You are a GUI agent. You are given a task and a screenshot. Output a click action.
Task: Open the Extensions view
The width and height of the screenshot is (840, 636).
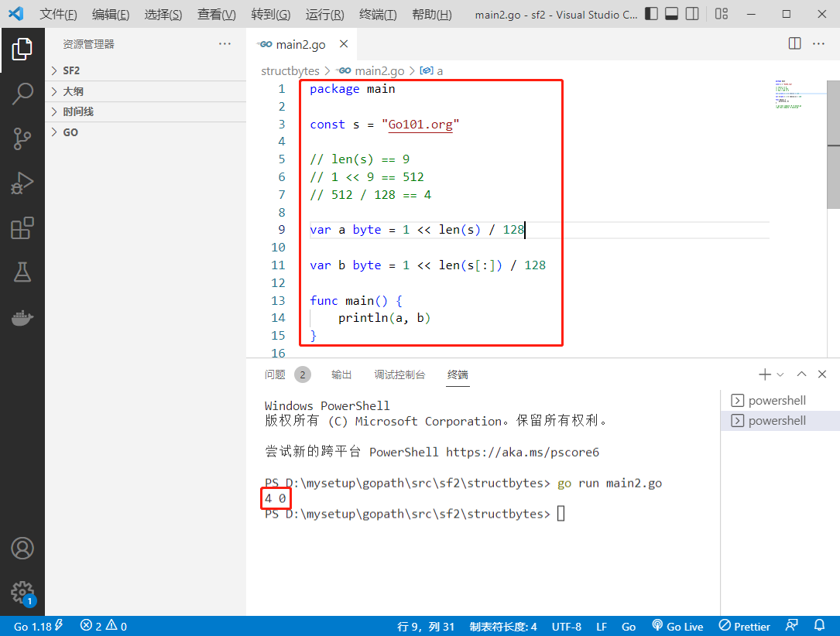[22, 228]
